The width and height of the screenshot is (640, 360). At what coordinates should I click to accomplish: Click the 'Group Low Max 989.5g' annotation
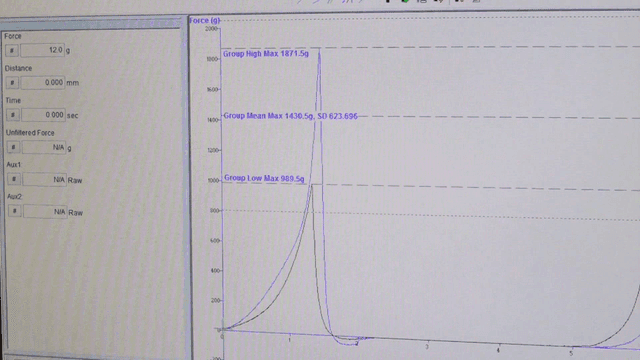[x=264, y=178]
